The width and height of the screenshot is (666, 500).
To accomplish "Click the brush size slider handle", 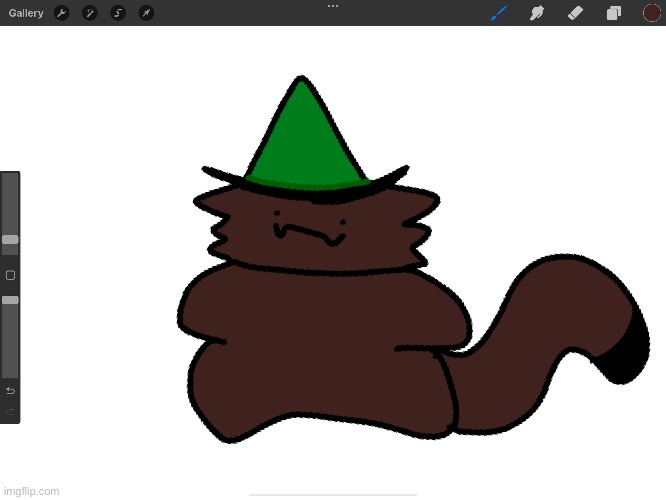I will (x=10, y=240).
